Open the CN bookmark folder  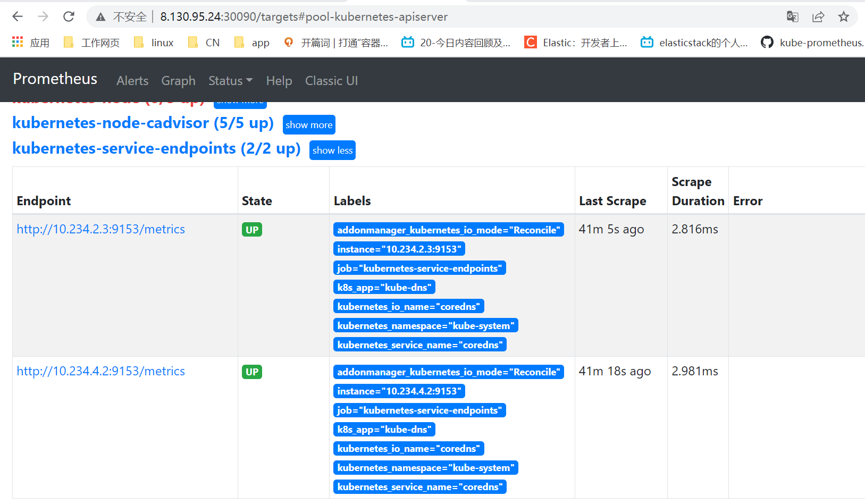[x=204, y=43]
